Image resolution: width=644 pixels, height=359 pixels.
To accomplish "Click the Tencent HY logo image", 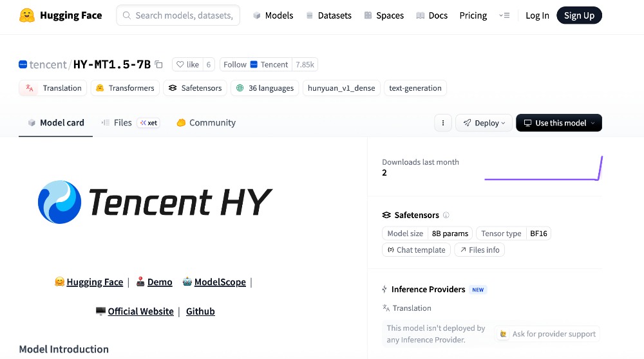I will pos(155,202).
